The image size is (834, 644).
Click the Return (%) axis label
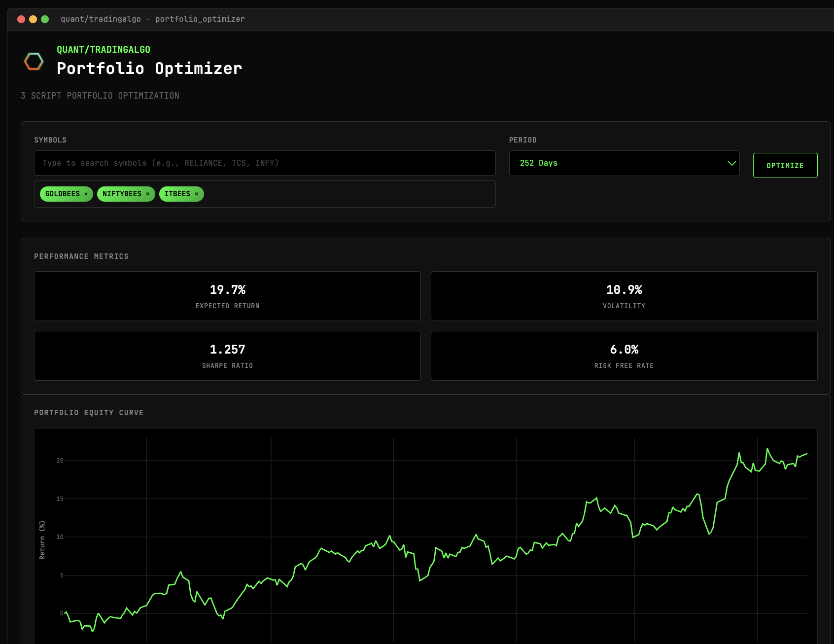(x=42, y=540)
